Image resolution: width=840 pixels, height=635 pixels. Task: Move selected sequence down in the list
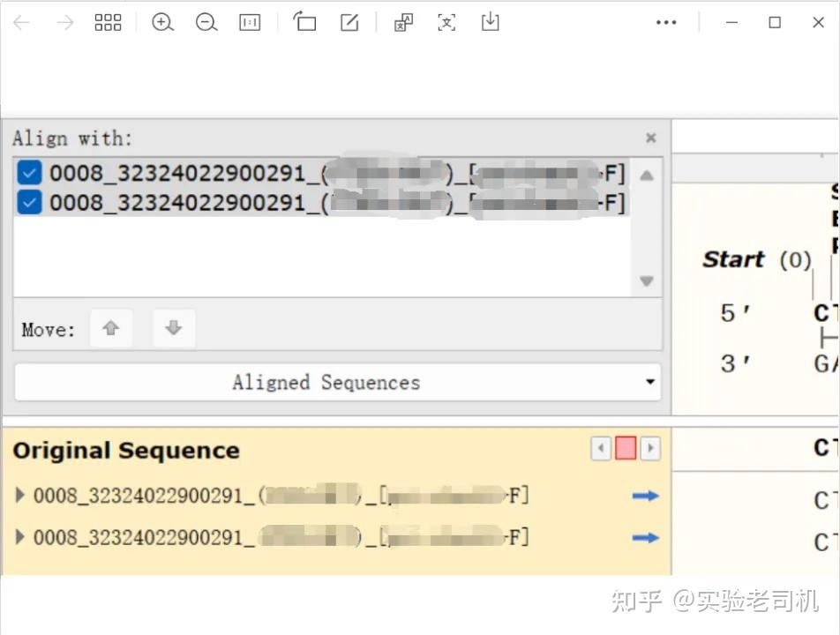coord(173,328)
